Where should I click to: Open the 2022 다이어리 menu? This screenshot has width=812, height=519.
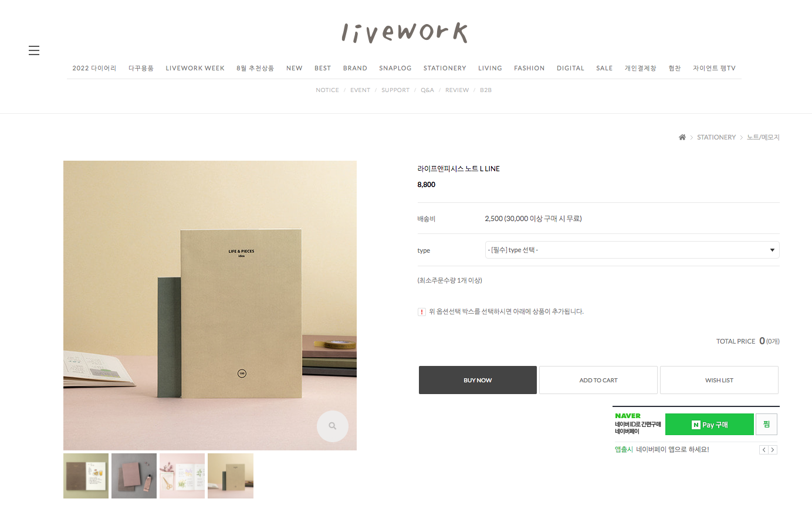point(94,68)
